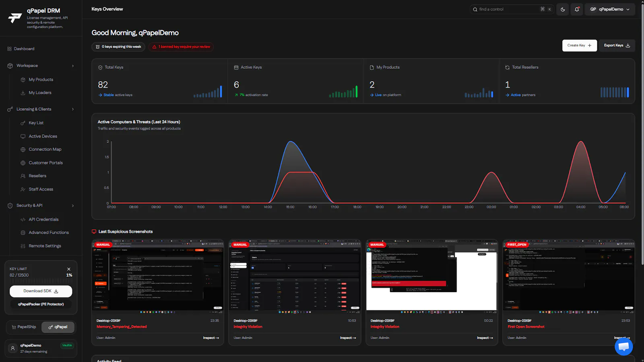Inspect the Memory_Tampering_Detected event
Viewport: 644px width, 362px height.
click(x=211, y=338)
